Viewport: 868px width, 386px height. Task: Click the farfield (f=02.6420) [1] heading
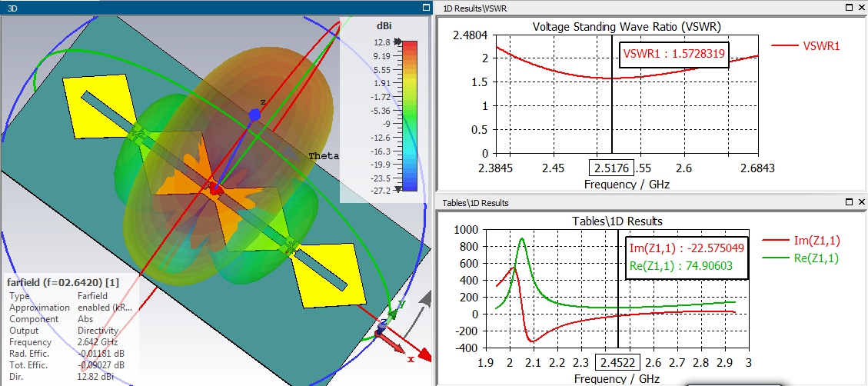62,282
